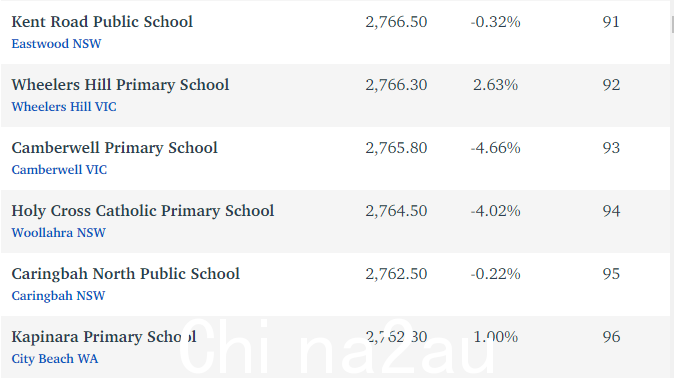Open the City Beach WA suburb link
This screenshot has height=378, width=674.
(x=55, y=359)
